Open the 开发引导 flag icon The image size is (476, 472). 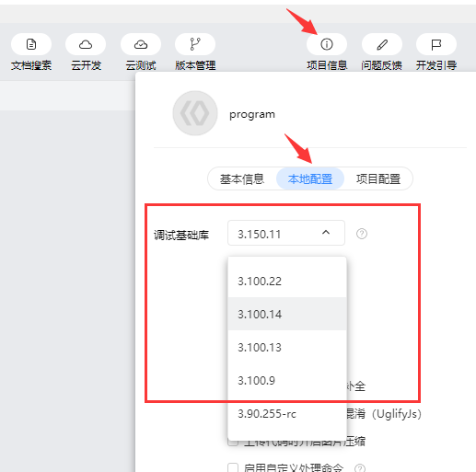436,44
